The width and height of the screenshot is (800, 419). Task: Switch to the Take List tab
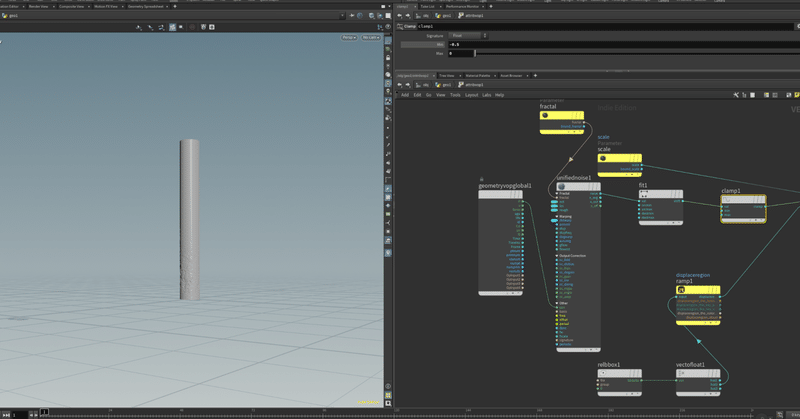pyautogui.click(x=427, y=7)
